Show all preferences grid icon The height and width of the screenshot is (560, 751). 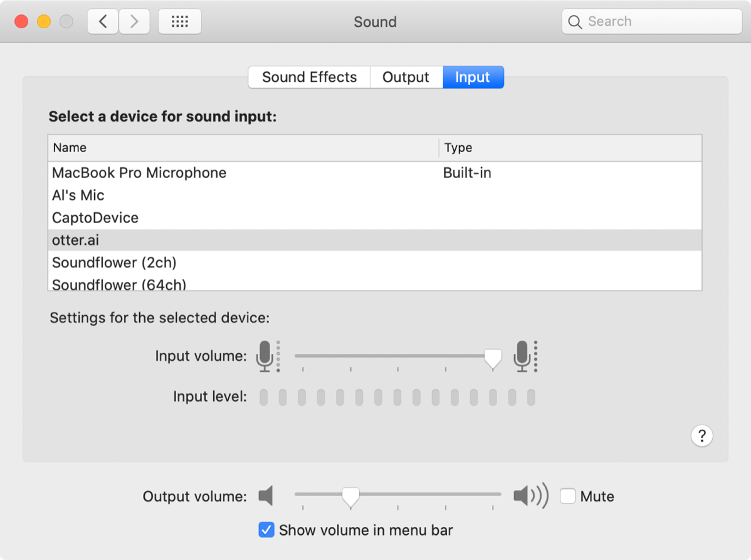click(x=180, y=22)
